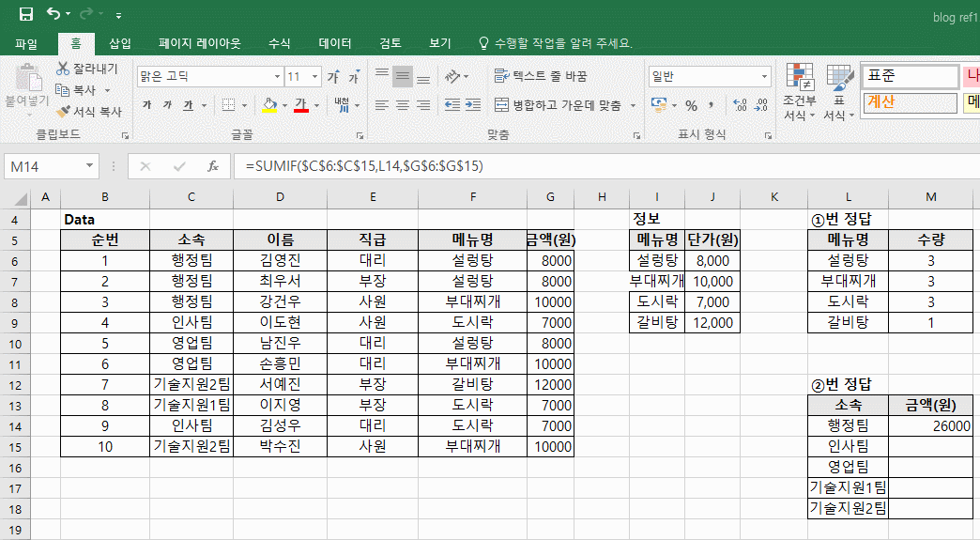Apply percent style format
This screenshot has height=540, width=980.
click(x=691, y=105)
